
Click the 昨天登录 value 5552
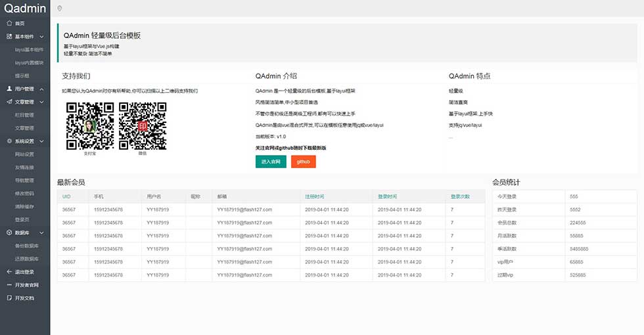point(575,210)
